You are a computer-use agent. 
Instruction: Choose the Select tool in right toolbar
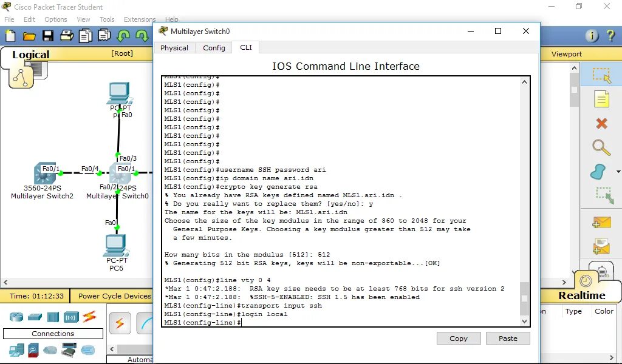pos(601,75)
